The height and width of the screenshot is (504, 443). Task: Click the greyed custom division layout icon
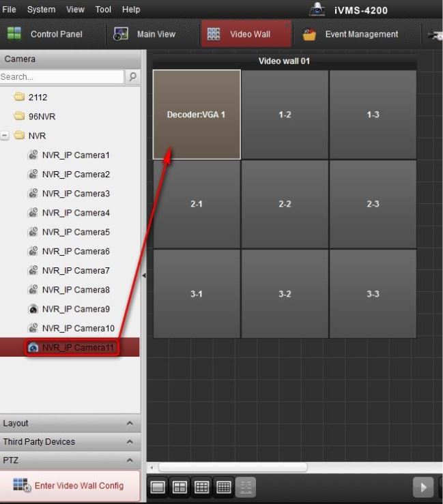click(x=246, y=487)
